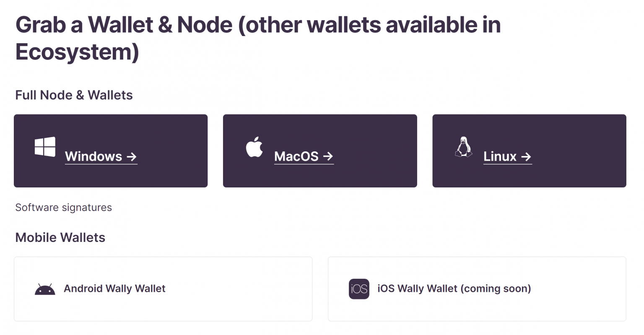Image resolution: width=644 pixels, height=335 pixels.
Task: Click the Windows logo icon
Action: pyautogui.click(x=45, y=147)
